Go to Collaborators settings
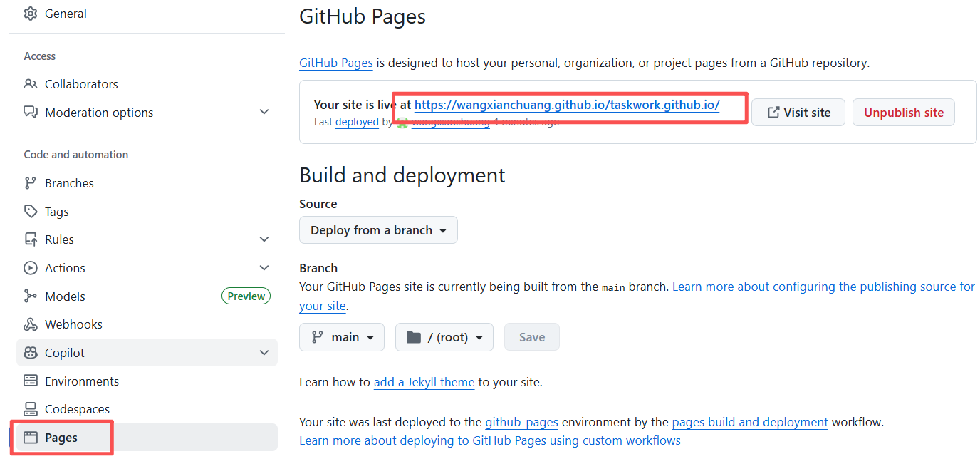 [x=147, y=84]
